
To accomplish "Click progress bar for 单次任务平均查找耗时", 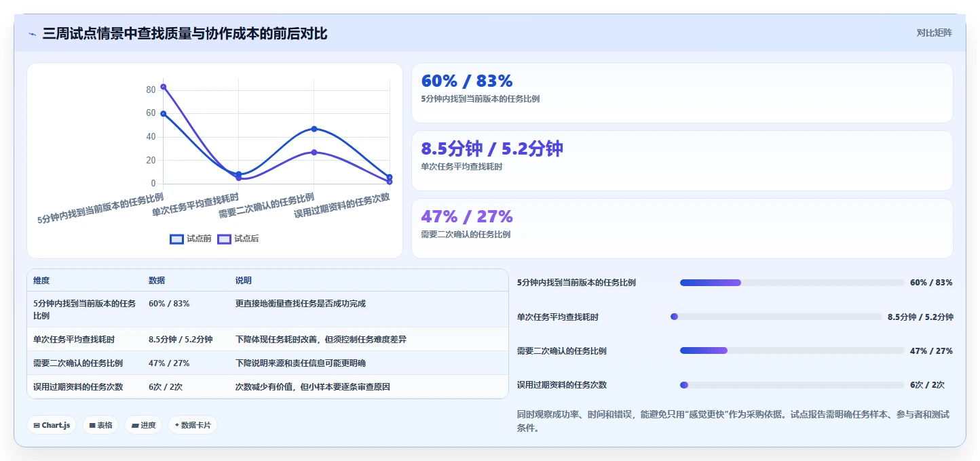I will [x=776, y=317].
